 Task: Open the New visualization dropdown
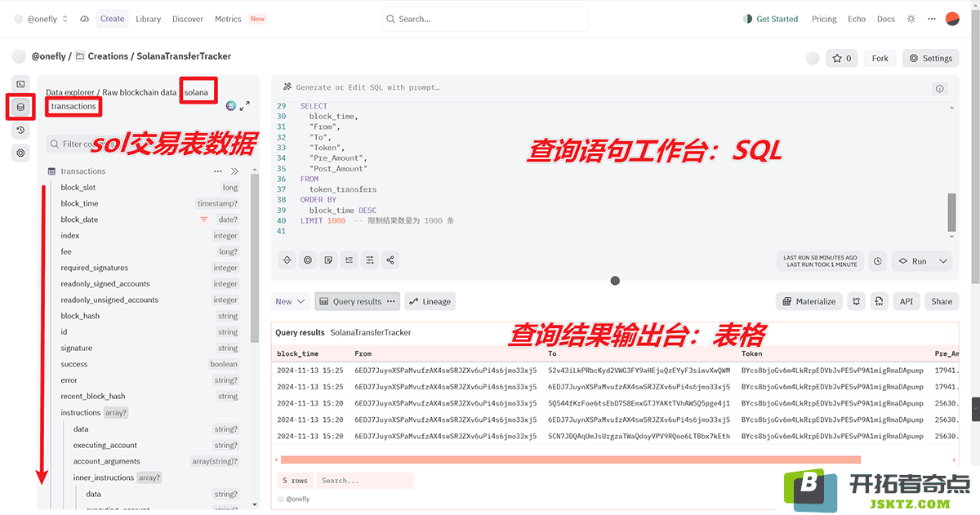point(290,301)
